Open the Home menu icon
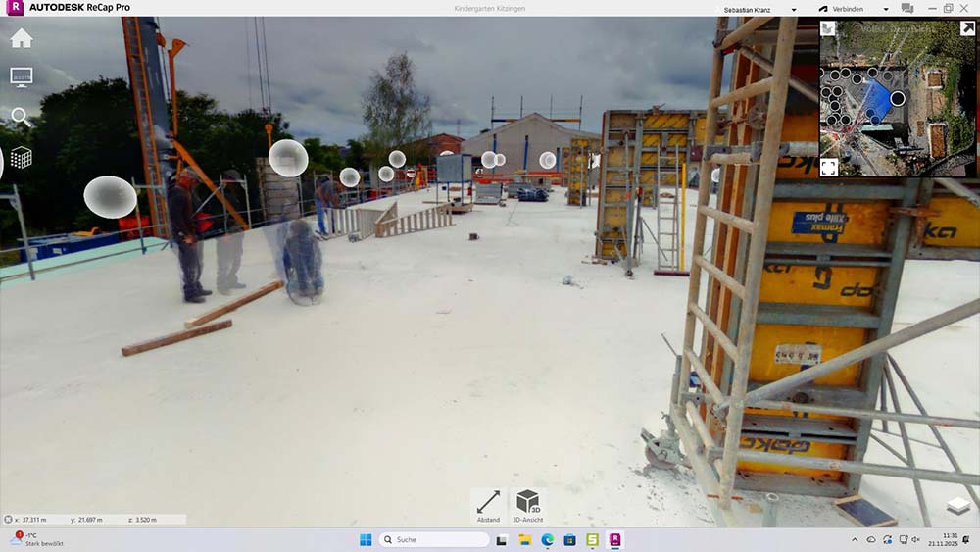 coord(21,39)
